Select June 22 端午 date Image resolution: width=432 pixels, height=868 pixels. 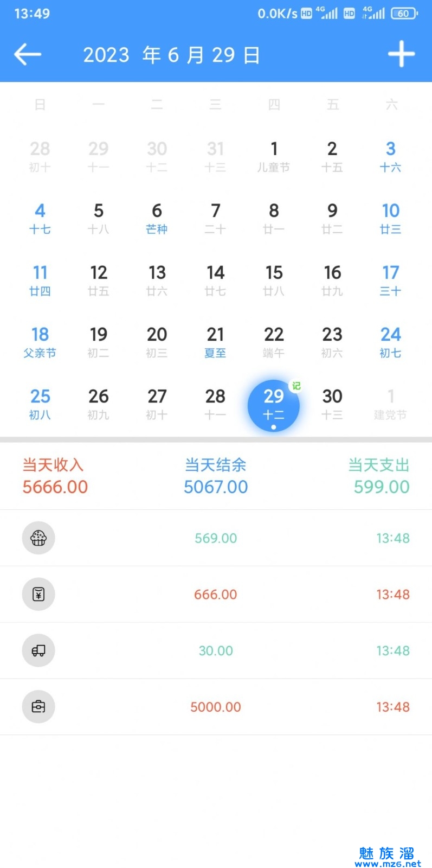274,342
